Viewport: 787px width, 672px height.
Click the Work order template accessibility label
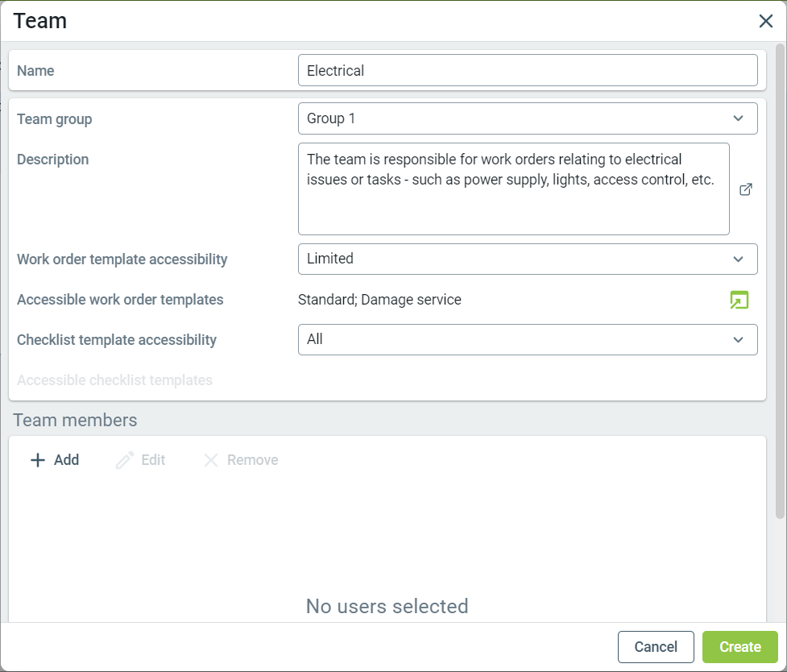click(122, 259)
